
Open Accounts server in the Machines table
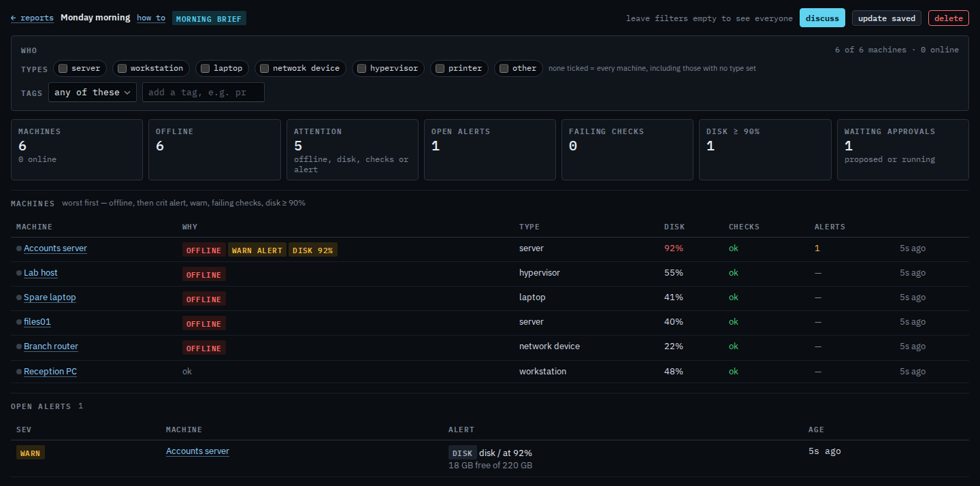tap(55, 248)
